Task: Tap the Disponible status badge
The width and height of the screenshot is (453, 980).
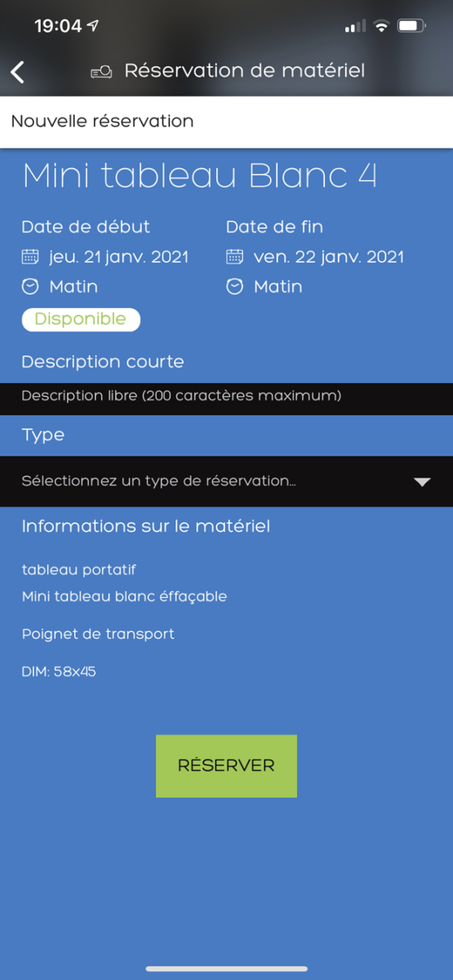Action: point(81,319)
